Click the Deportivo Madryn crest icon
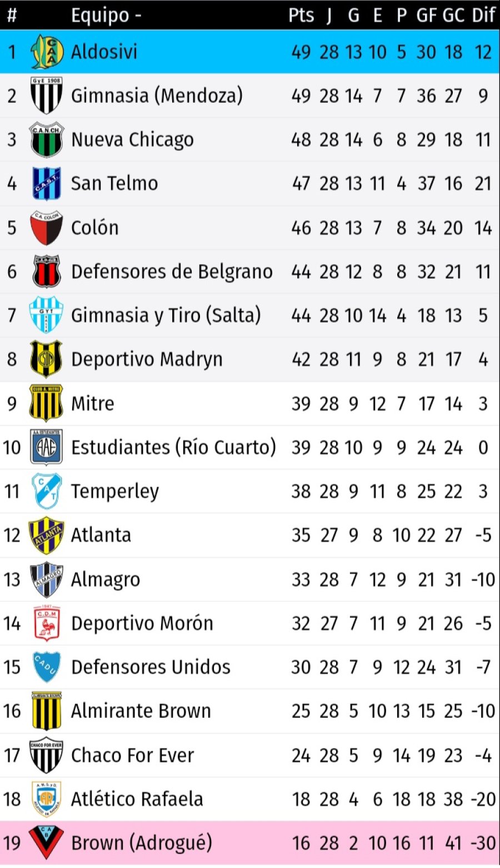The width and height of the screenshot is (500, 868). point(46,359)
